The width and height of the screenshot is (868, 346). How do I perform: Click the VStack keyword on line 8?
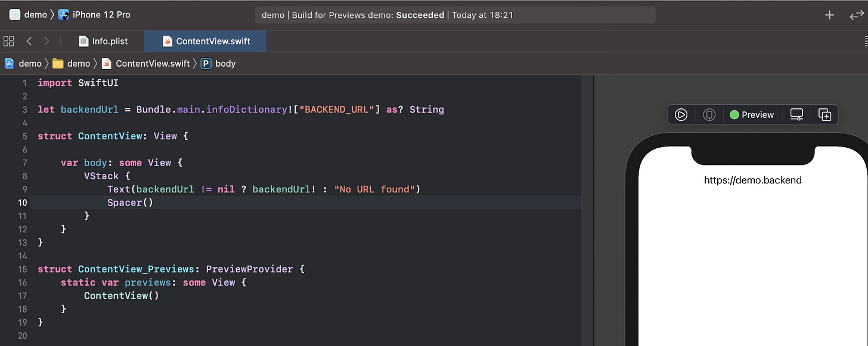tap(101, 176)
